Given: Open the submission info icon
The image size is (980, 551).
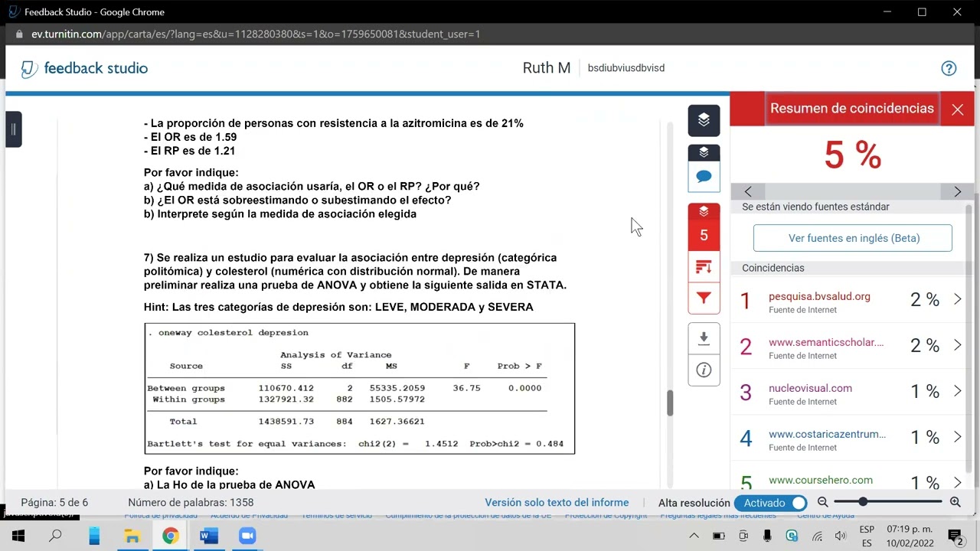Looking at the screenshot, I should click(704, 370).
